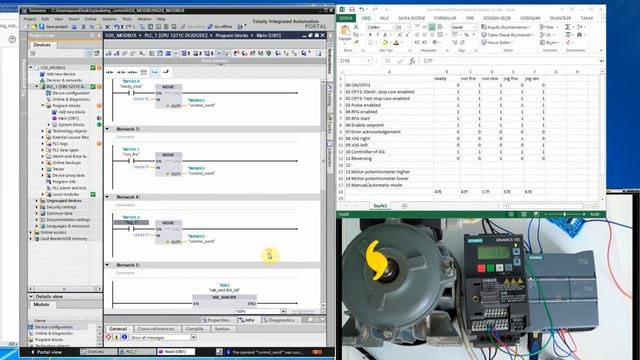Viewport: 640px width, 360px height.
Task: Select Main [OB1] in project tree
Action: [68, 118]
